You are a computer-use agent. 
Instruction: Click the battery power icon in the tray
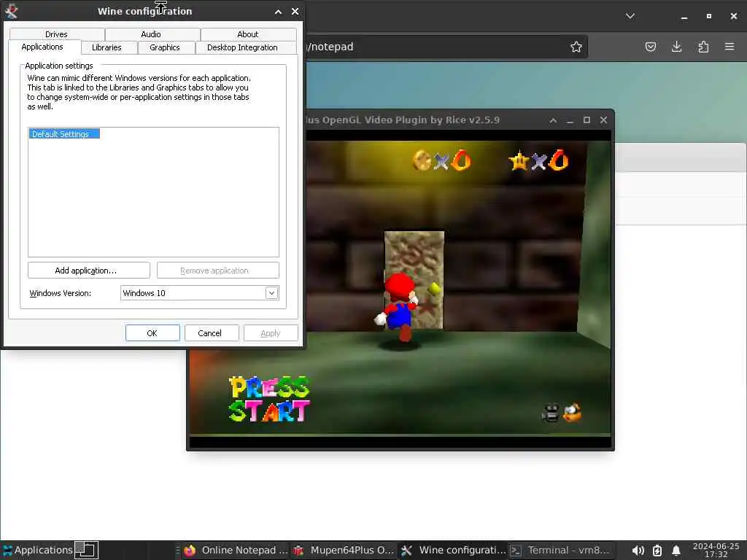tap(657, 551)
